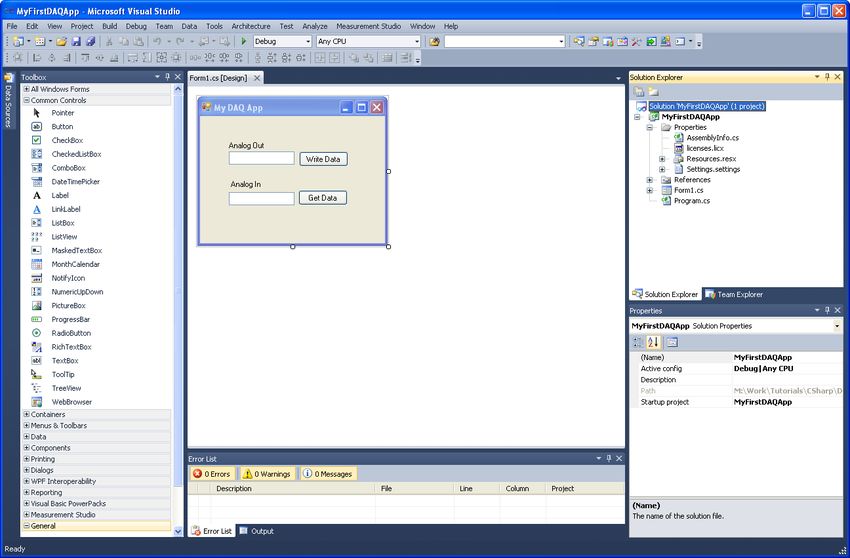The image size is (850, 558).
Task: Open the Measurement Studio menu
Action: (x=369, y=26)
